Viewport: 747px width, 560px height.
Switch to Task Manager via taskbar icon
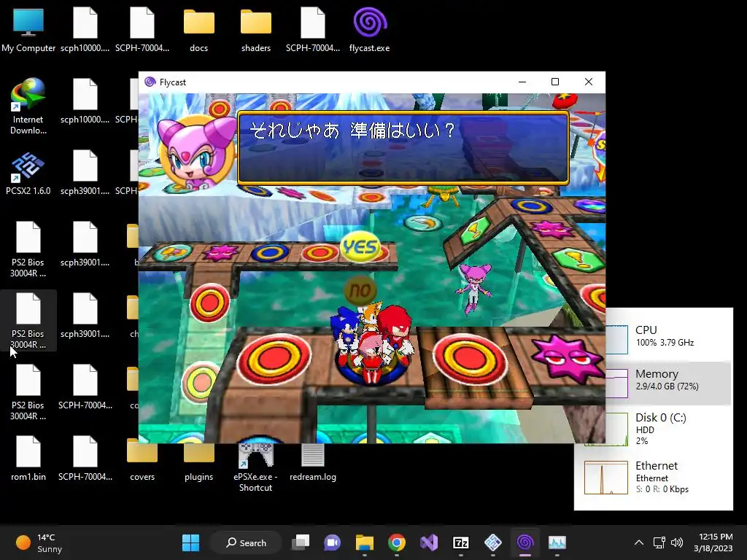click(557, 542)
